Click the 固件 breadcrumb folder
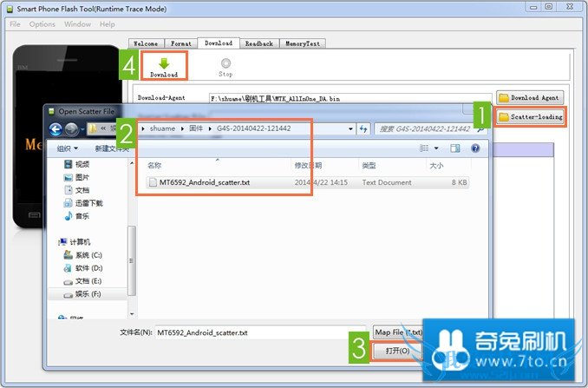 click(196, 128)
